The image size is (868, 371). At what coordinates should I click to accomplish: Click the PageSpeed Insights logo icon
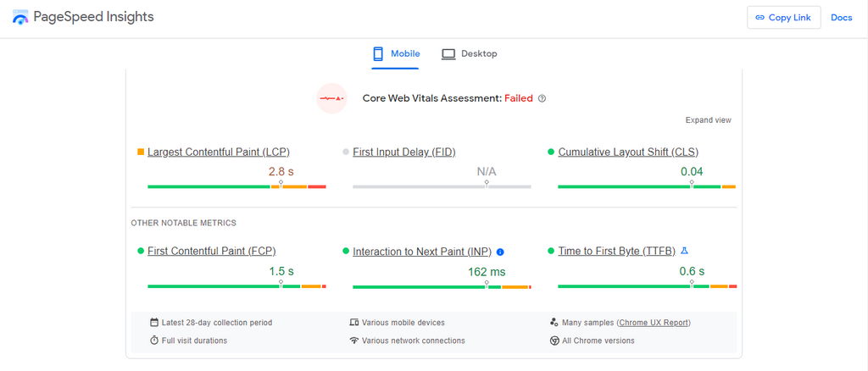[x=20, y=18]
